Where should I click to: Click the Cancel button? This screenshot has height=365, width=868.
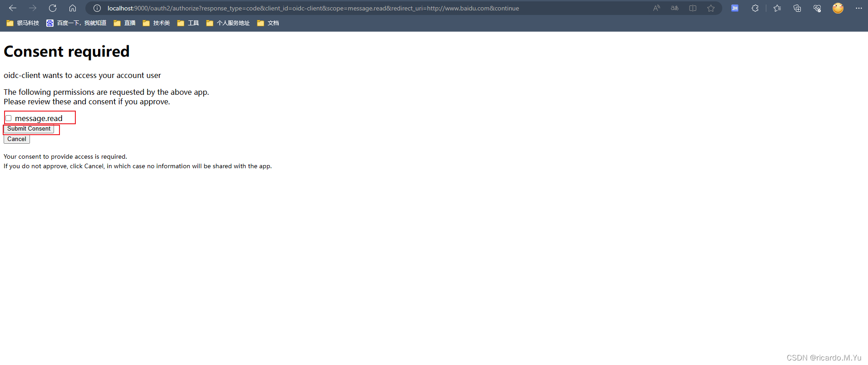(17, 139)
